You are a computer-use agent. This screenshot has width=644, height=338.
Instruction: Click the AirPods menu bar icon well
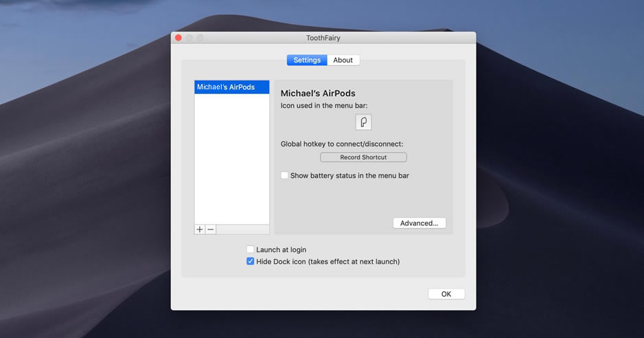(x=363, y=122)
